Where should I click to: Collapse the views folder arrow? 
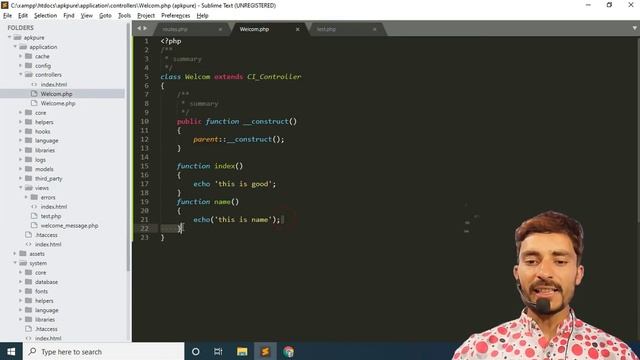[x=20, y=188]
